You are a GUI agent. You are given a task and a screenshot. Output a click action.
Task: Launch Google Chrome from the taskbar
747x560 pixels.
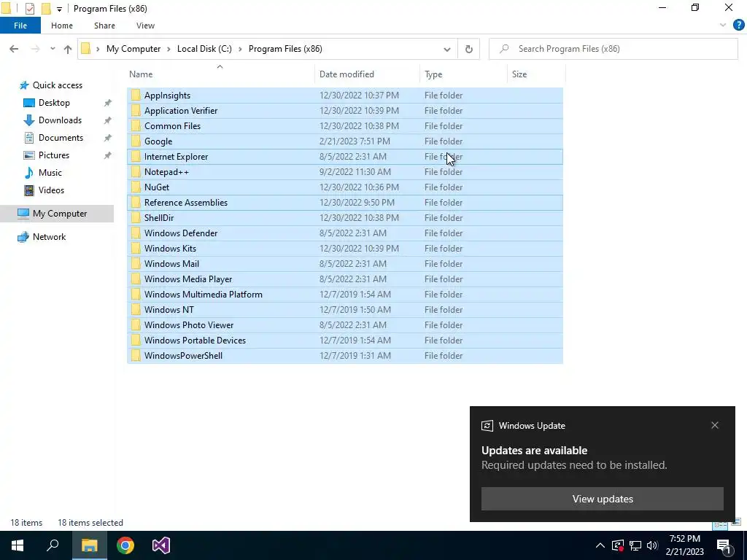(125, 545)
